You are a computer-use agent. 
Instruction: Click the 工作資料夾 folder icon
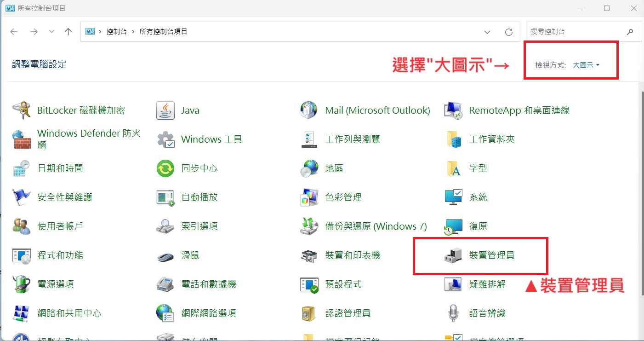tap(453, 139)
